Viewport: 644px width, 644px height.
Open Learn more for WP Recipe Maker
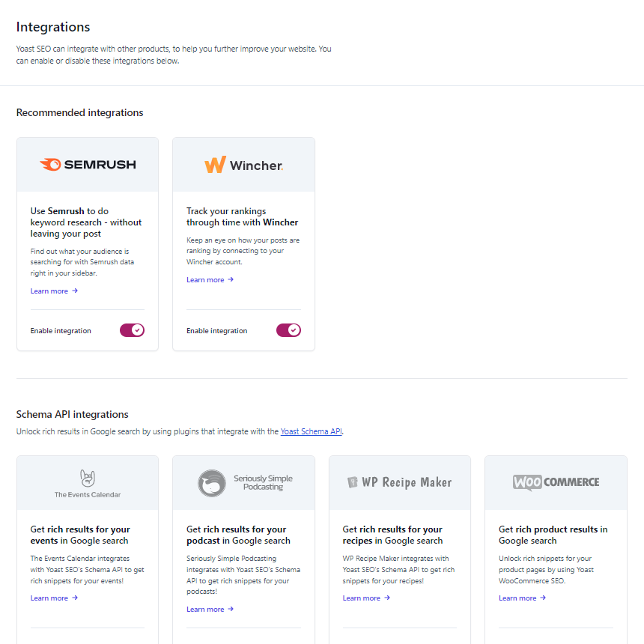pyautogui.click(x=362, y=598)
